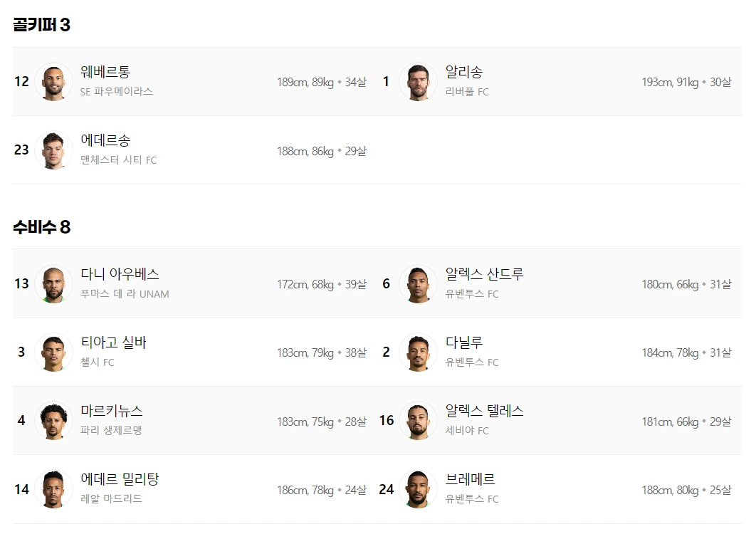Open 브레메르 player name

click(x=470, y=479)
